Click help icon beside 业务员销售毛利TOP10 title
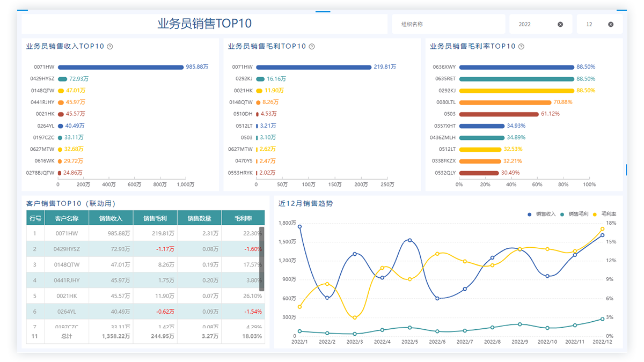The height and width of the screenshot is (362, 644). [x=312, y=47]
